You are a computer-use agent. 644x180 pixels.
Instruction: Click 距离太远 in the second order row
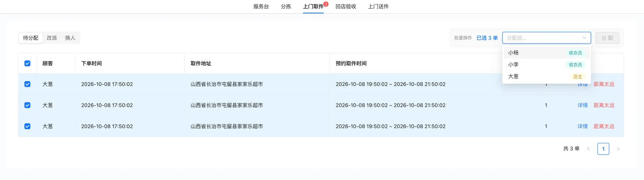click(x=604, y=105)
